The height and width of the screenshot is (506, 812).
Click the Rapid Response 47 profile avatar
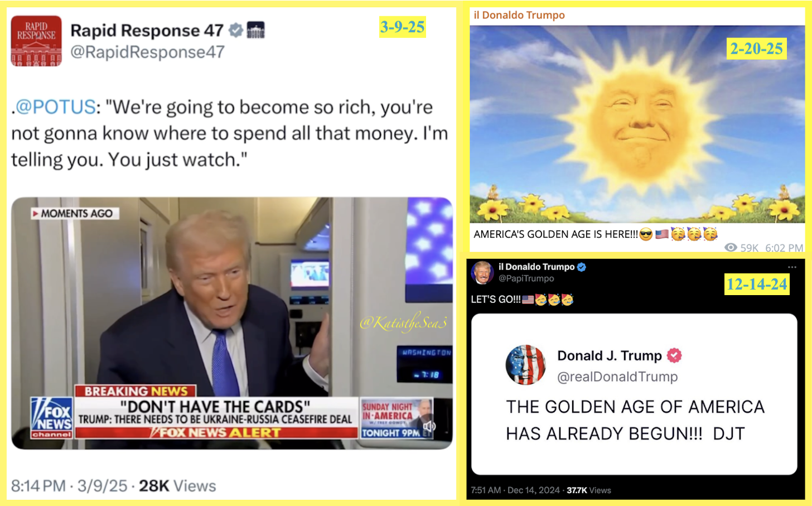tap(36, 41)
